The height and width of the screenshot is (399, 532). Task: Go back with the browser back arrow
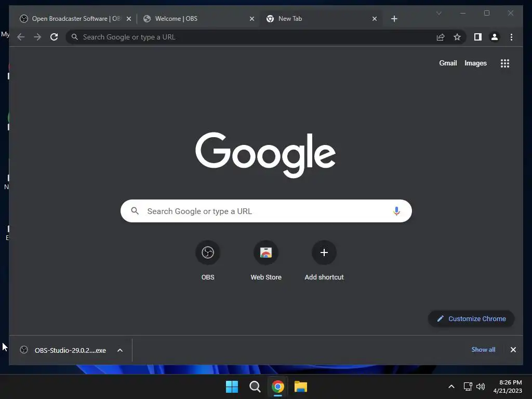coord(21,37)
